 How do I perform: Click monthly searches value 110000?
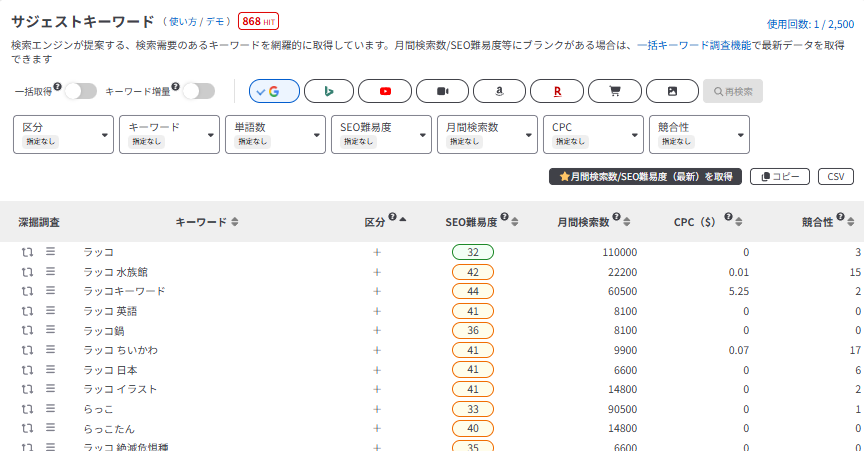click(619, 252)
